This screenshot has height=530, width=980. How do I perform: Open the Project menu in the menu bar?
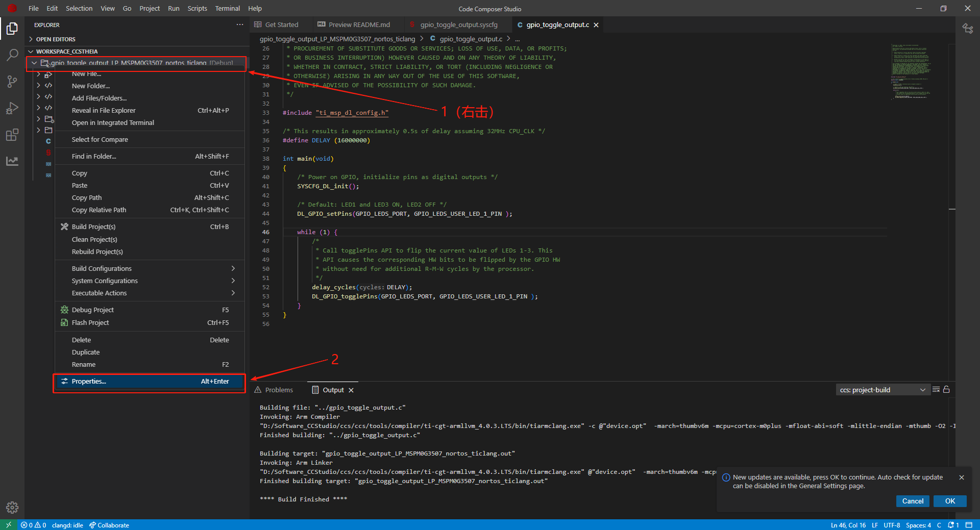[150, 8]
